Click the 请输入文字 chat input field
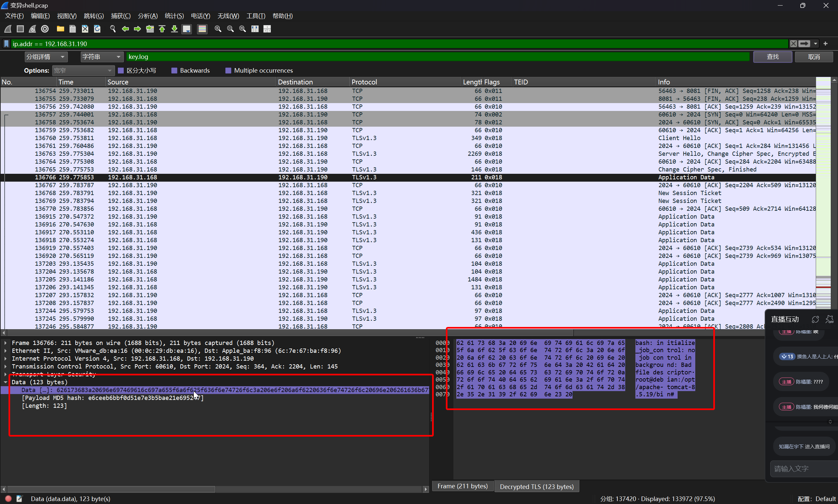Viewport: 838px width, 504px height. pos(803,469)
